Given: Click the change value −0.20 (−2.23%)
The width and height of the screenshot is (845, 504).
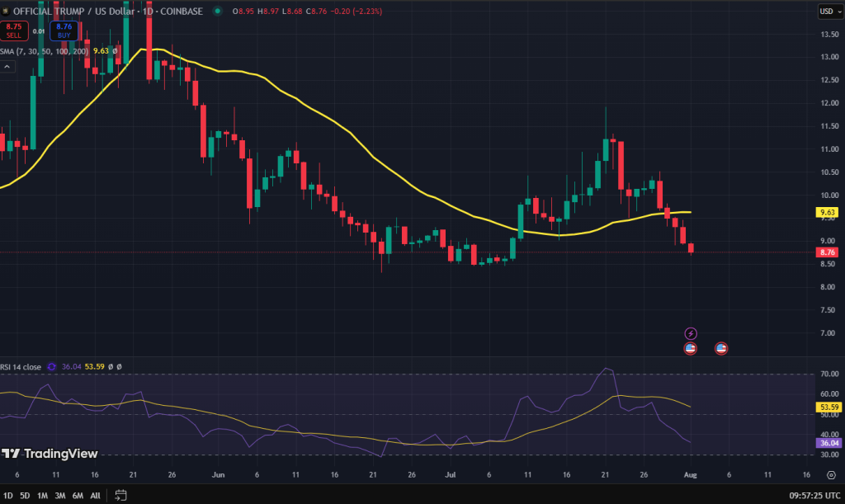Looking at the screenshot, I should [358, 12].
